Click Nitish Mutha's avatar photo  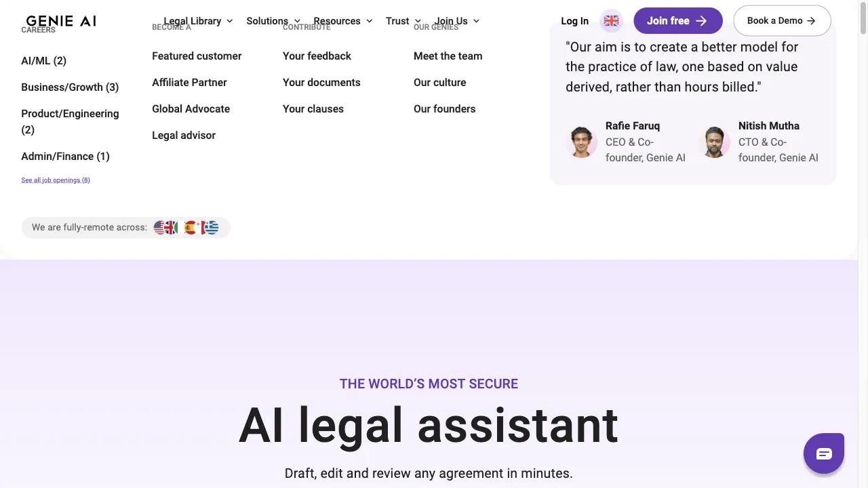tap(714, 142)
